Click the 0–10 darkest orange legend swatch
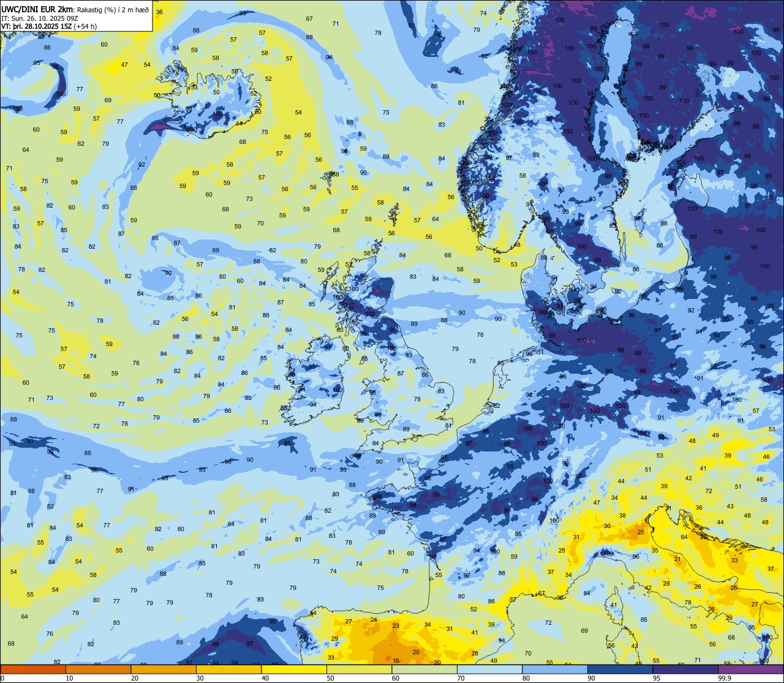The image size is (784, 683). (x=33, y=669)
